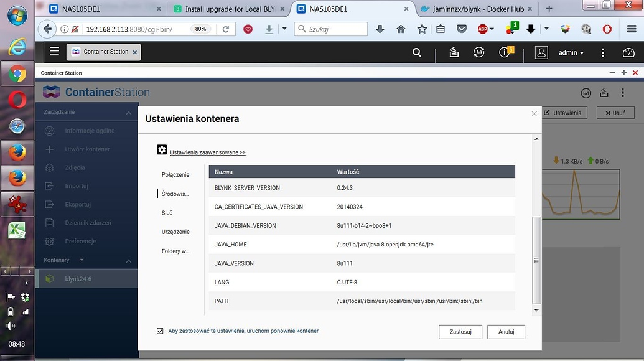This screenshot has height=361, width=644.
Task: Open the Ustawienia zaawansowane link
Action: tap(207, 152)
